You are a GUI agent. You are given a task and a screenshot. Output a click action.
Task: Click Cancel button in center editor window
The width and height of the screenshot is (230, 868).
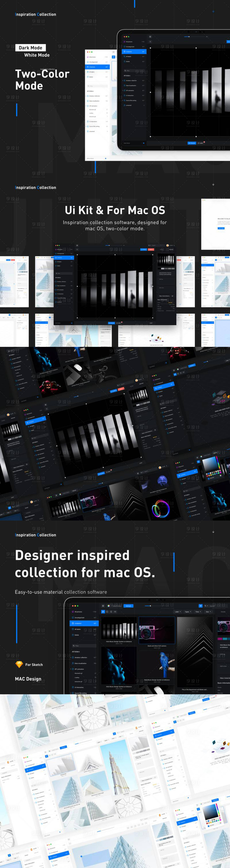click(x=151, y=250)
